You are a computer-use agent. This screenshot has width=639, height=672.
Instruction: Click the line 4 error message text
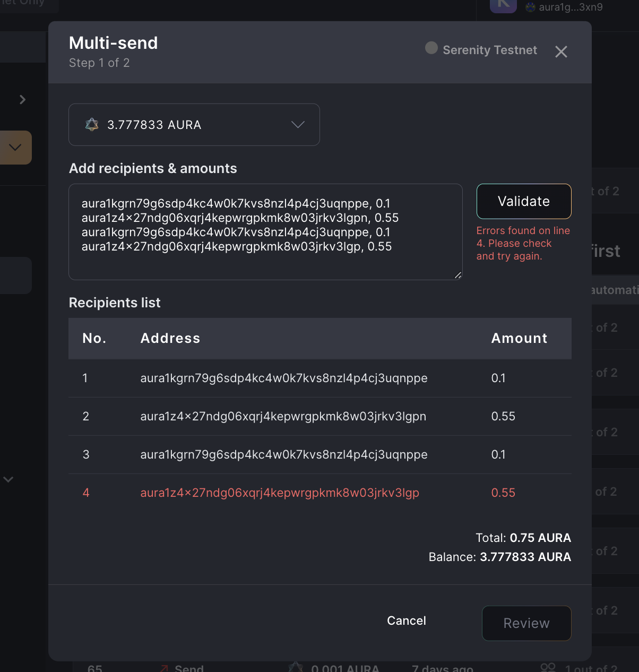[523, 243]
